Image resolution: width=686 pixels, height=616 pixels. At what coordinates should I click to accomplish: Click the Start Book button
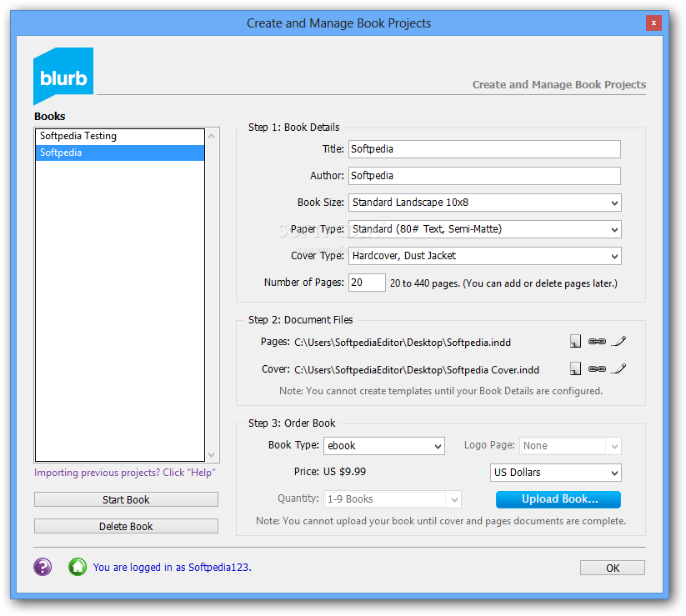point(126,499)
